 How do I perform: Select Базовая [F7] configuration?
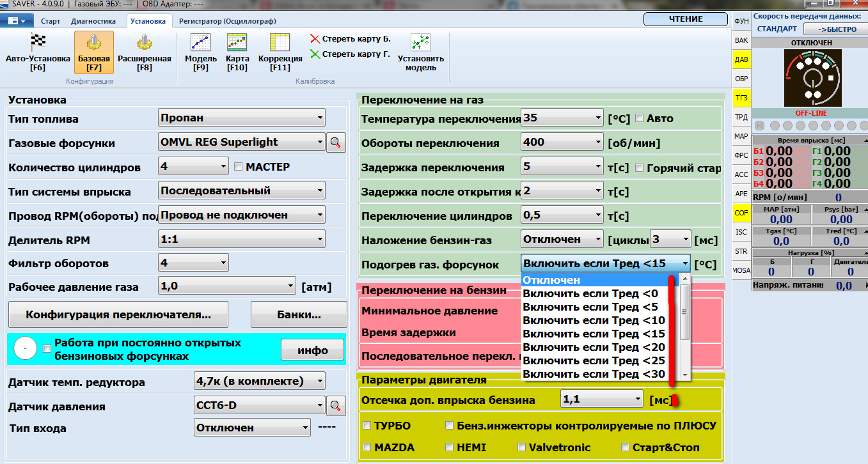point(94,52)
